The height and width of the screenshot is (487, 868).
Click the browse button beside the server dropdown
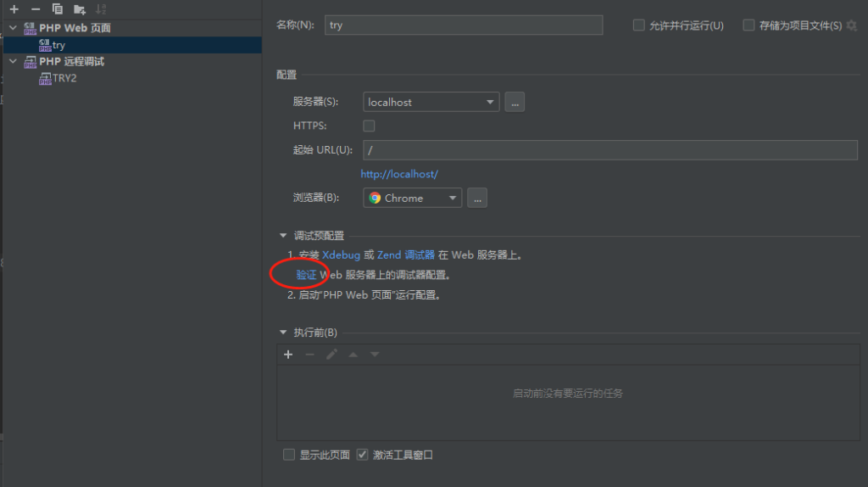[515, 102]
